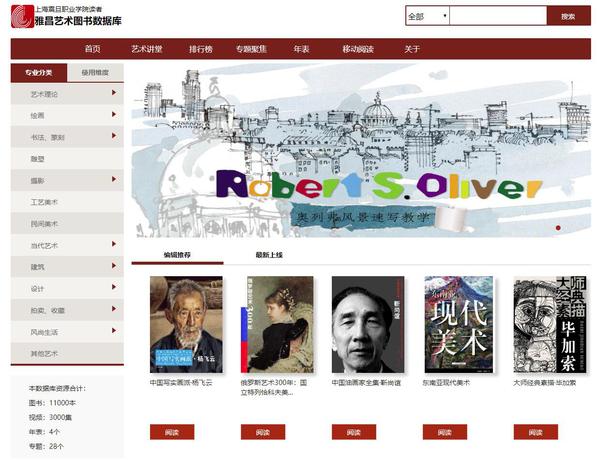599x460 pixels.
Task: Click the search text input field
Action: point(498,16)
